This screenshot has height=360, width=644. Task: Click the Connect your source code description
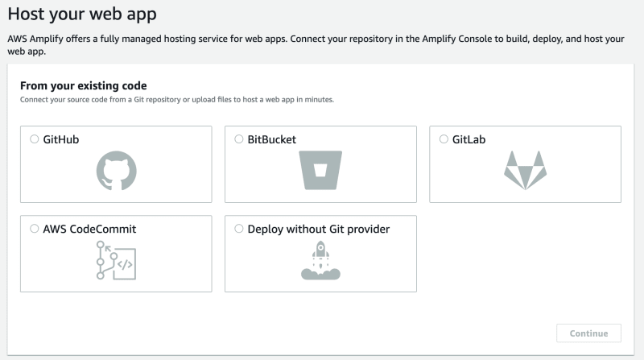click(x=177, y=99)
